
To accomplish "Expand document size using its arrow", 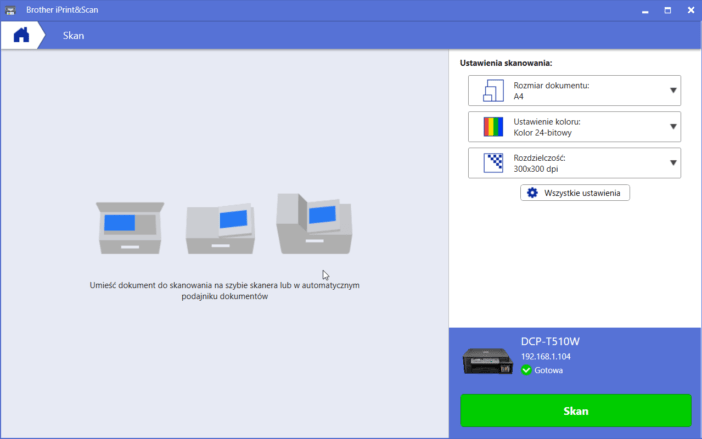I will (673, 90).
